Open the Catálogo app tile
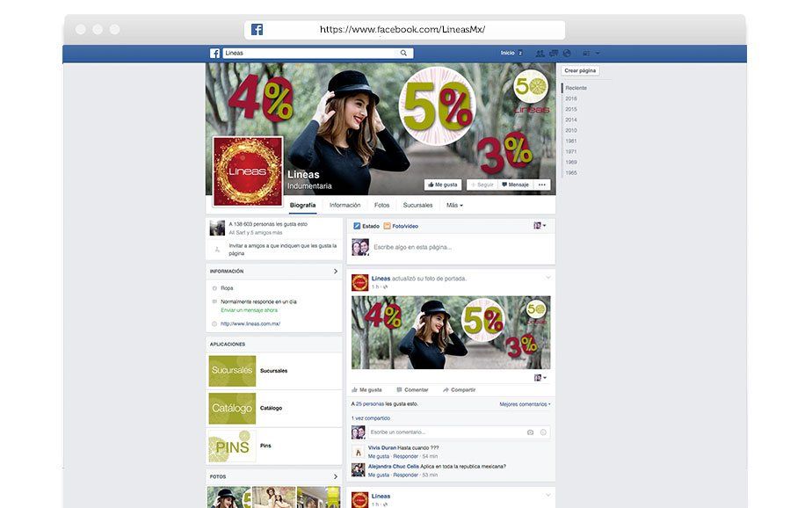812x508 pixels. pos(232,408)
